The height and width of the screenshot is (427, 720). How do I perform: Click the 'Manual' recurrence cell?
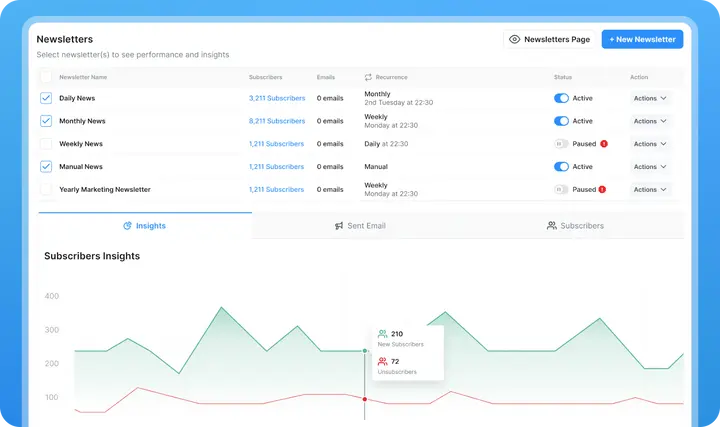[x=376, y=167]
